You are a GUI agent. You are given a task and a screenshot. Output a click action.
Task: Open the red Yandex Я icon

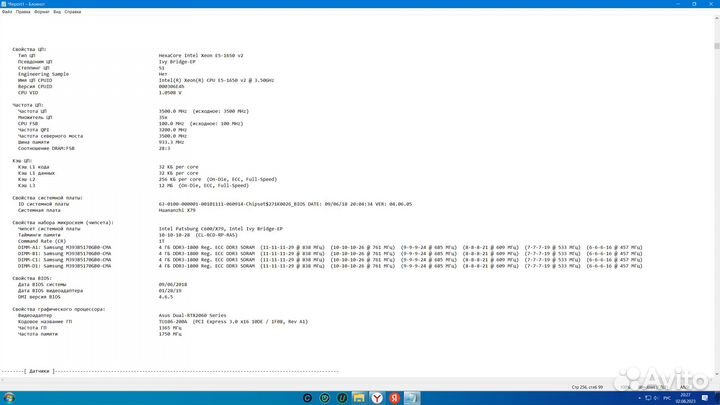394,398
